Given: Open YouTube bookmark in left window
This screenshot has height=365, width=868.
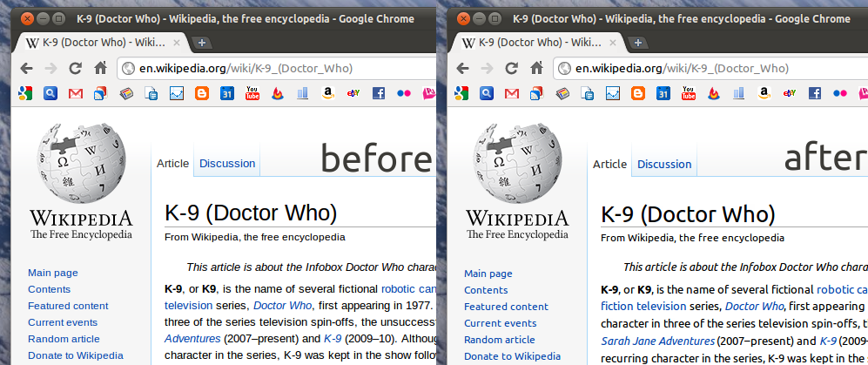Looking at the screenshot, I should pyautogui.click(x=252, y=93).
